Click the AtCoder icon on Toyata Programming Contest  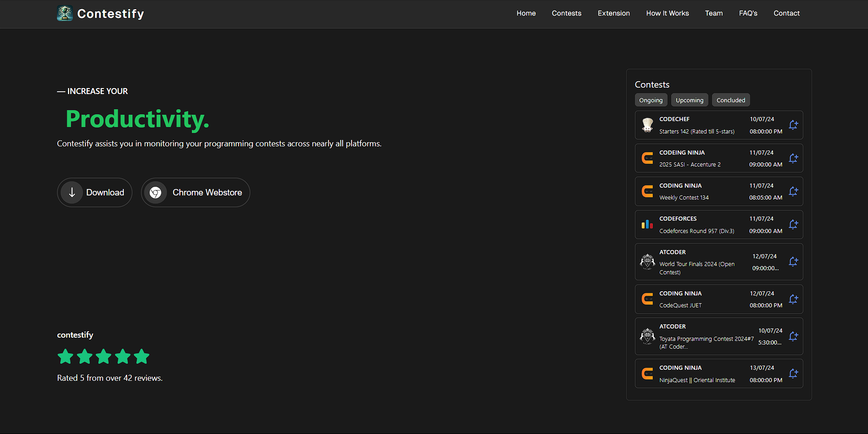coord(647,336)
